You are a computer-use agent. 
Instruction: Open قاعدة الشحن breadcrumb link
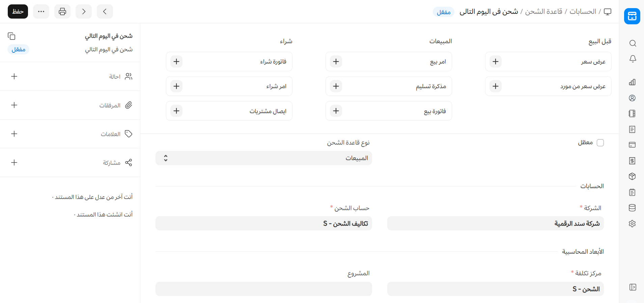point(543,11)
